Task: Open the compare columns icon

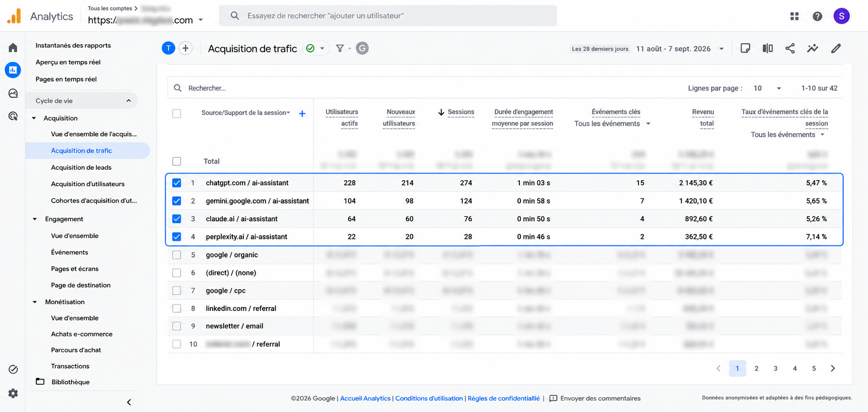Action: pyautogui.click(x=768, y=48)
